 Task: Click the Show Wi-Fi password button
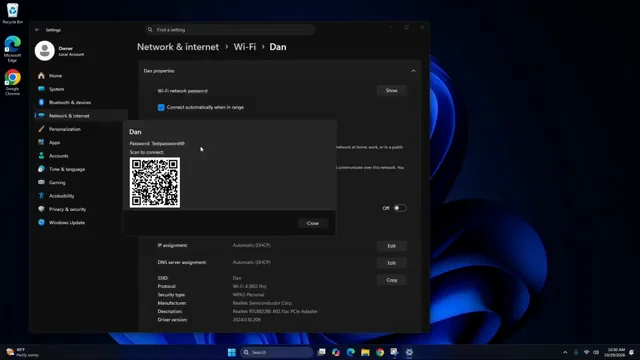tap(391, 91)
